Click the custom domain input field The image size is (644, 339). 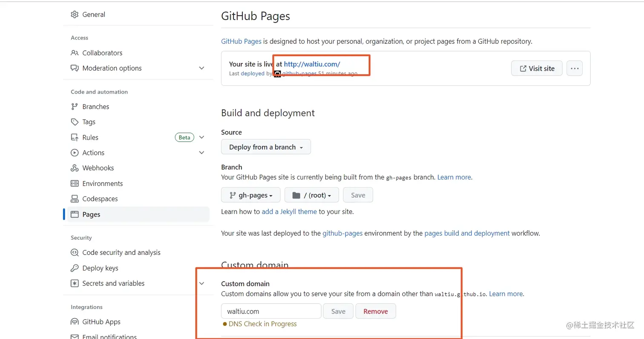(271, 311)
